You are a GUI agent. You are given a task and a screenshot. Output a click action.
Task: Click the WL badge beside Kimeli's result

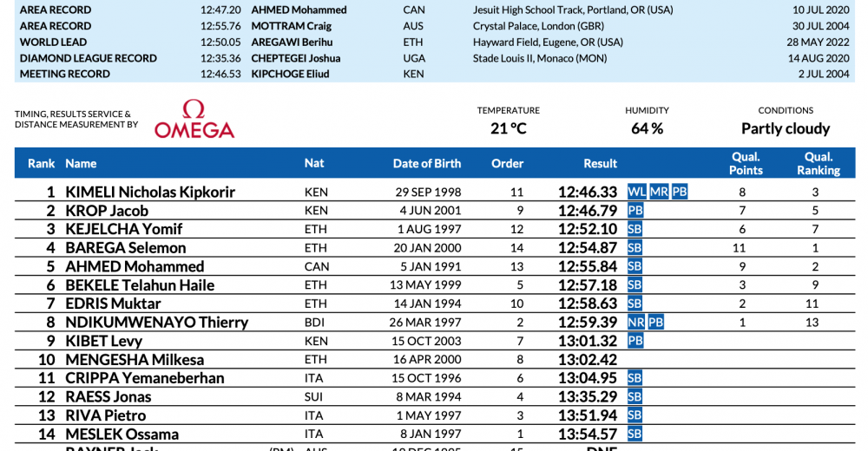[636, 192]
